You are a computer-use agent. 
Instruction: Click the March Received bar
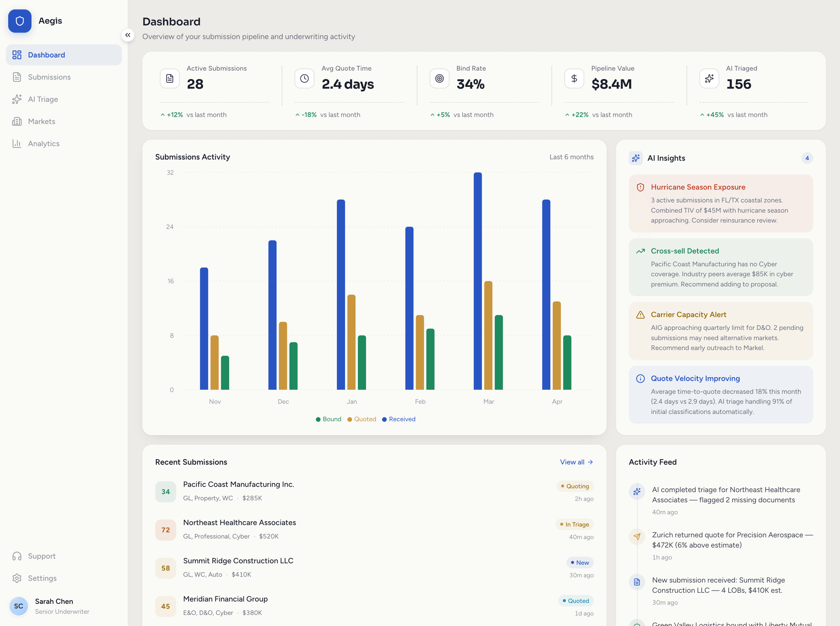coord(478,281)
